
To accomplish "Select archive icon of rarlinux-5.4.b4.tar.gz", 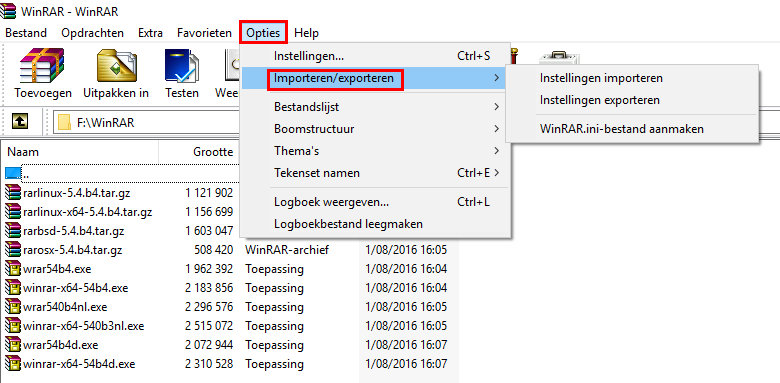I will 13,192.
